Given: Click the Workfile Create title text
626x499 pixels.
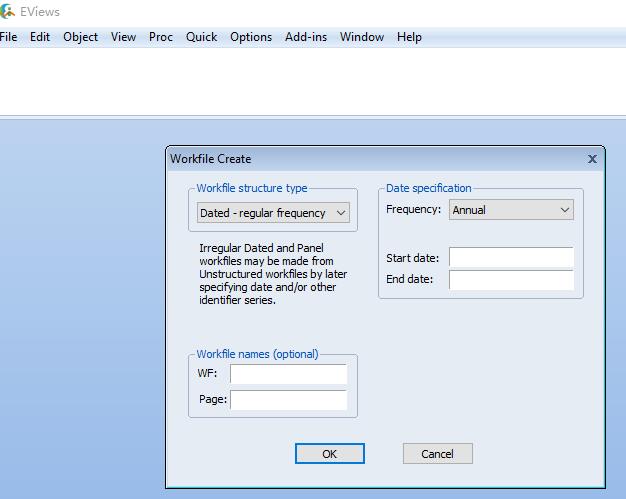Looking at the screenshot, I should point(210,159).
